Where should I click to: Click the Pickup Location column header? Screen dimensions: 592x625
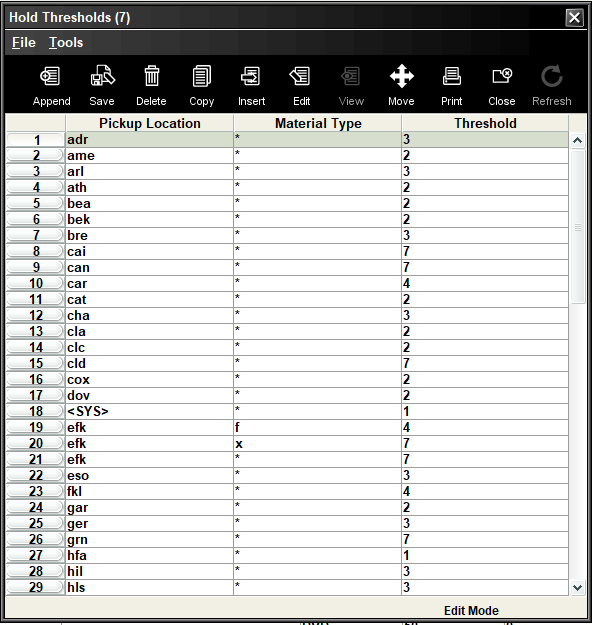149,123
